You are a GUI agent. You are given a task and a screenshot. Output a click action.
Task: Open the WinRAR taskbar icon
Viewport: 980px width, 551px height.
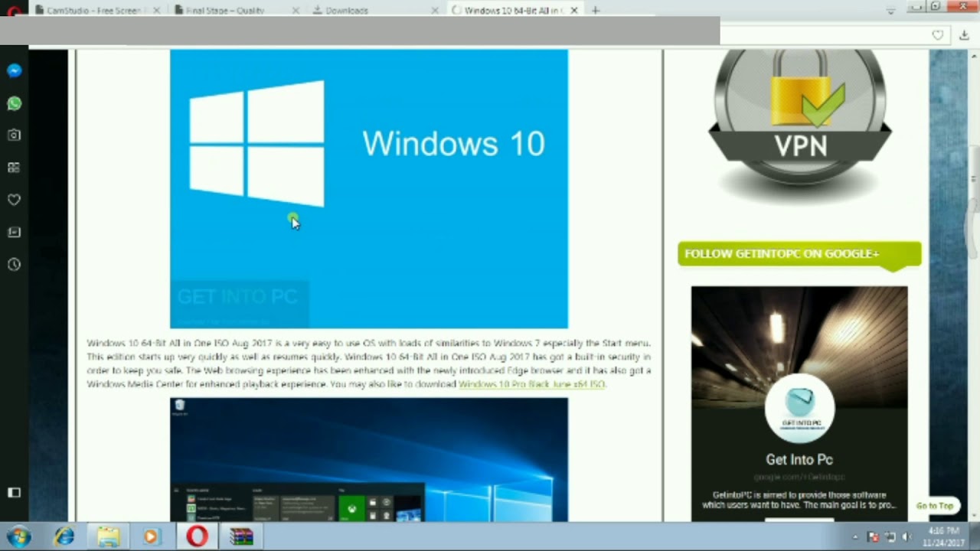click(x=241, y=537)
